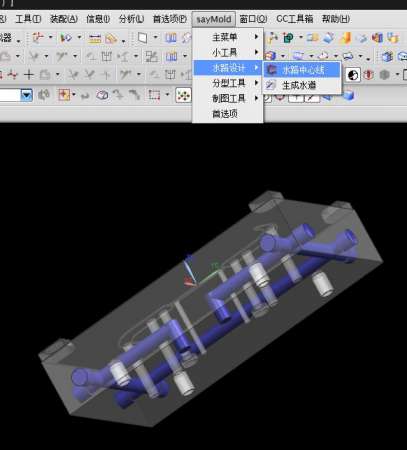Open the 制图工具 submenu
The height and width of the screenshot is (450, 407).
point(228,98)
